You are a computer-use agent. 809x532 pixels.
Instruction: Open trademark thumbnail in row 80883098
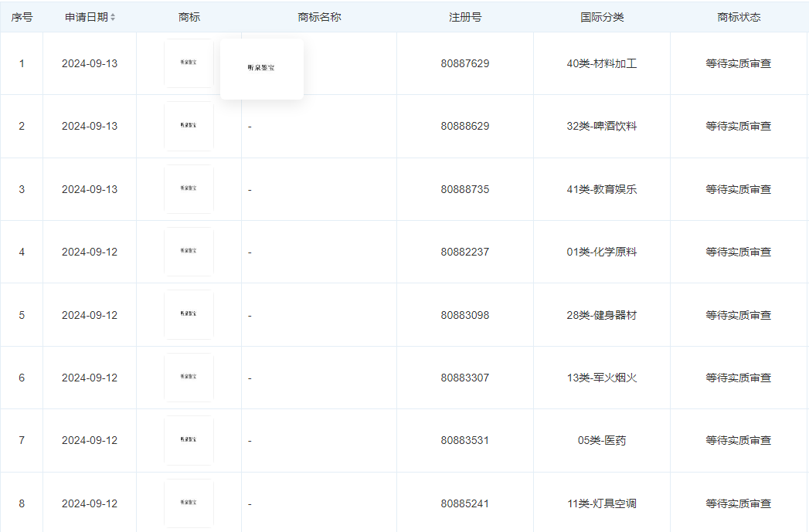(x=189, y=315)
